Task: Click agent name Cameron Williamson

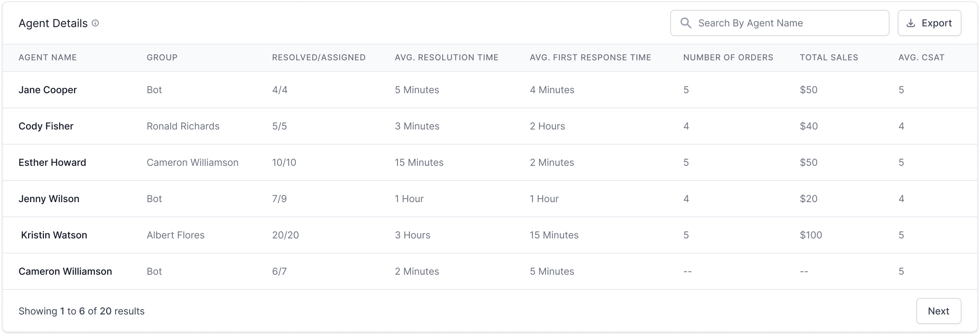Action: point(65,272)
